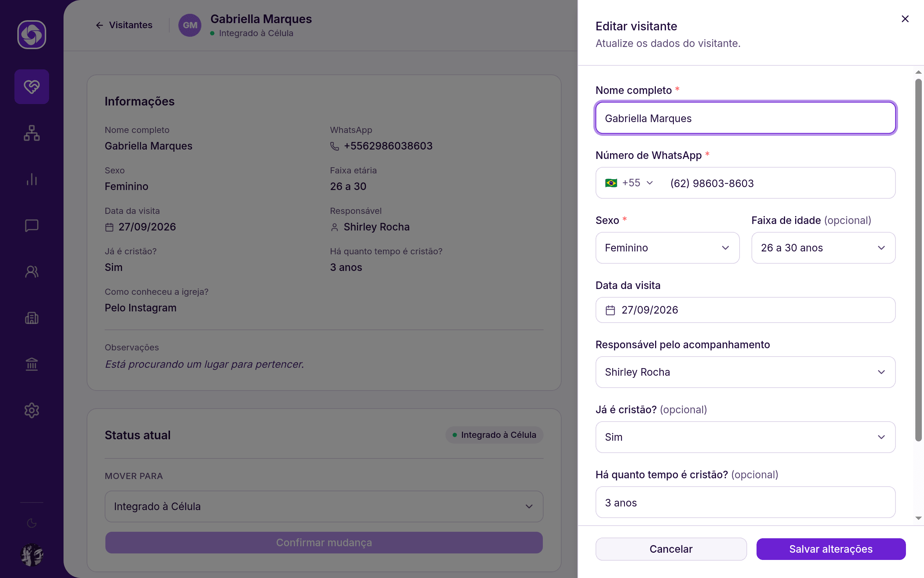Open the user profile avatar

pos(32,555)
